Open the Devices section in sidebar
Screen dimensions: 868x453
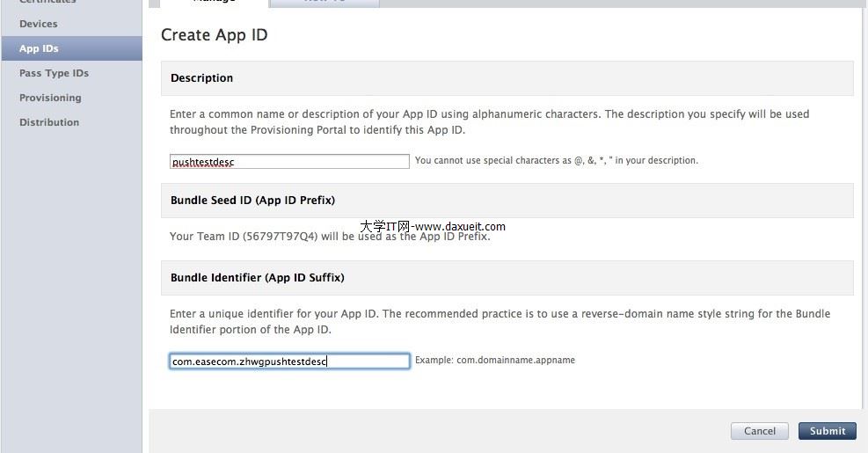39,24
